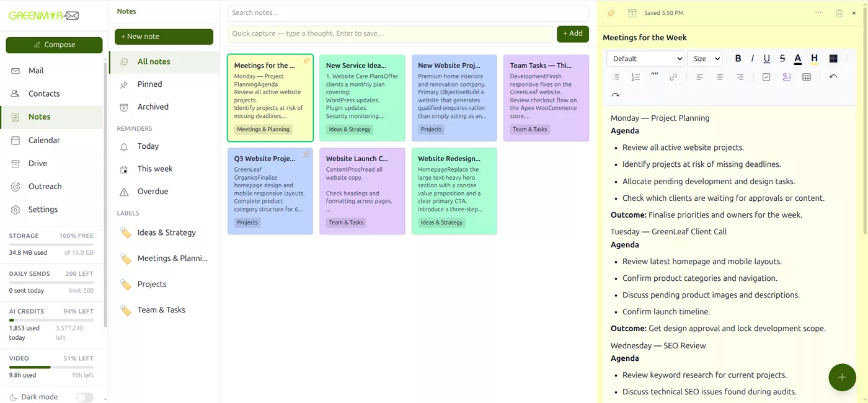
Task: Filter reminders by Today
Action: (164, 146)
